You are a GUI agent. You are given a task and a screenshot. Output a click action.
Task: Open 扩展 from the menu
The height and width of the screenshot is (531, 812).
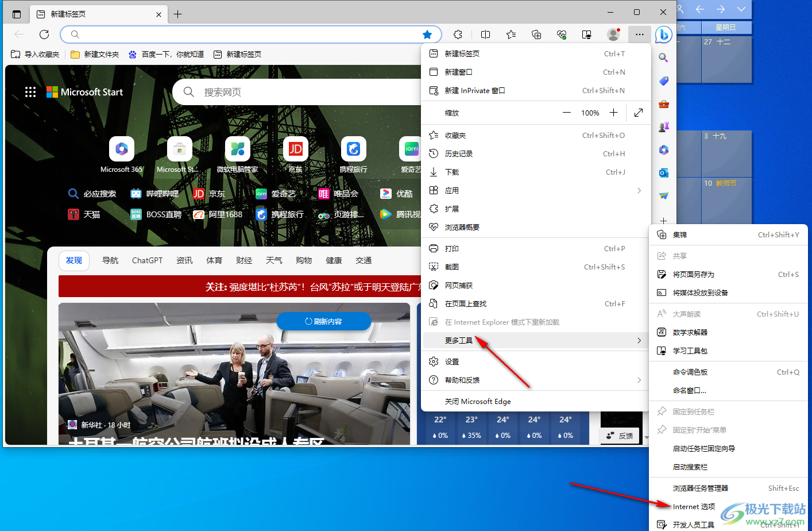click(536, 209)
